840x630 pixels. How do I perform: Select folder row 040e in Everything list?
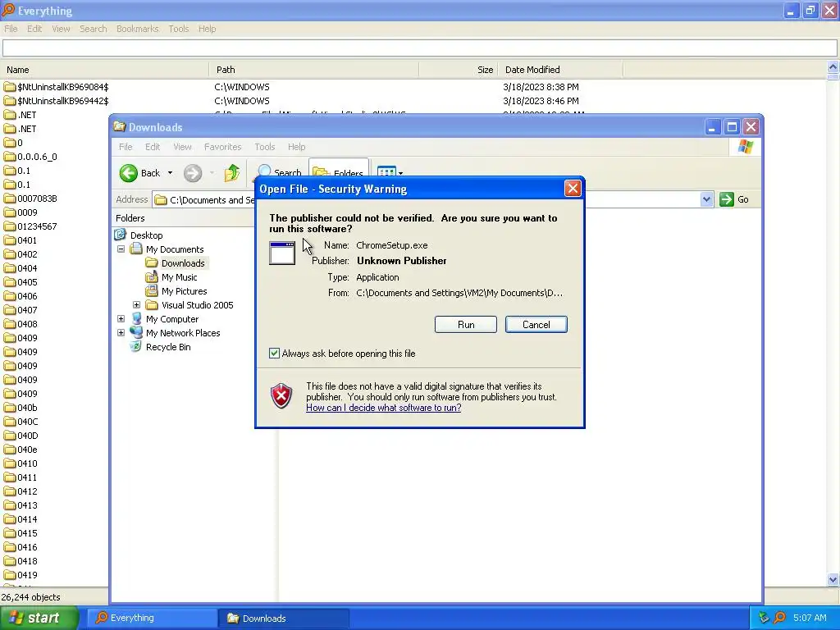click(x=54, y=450)
